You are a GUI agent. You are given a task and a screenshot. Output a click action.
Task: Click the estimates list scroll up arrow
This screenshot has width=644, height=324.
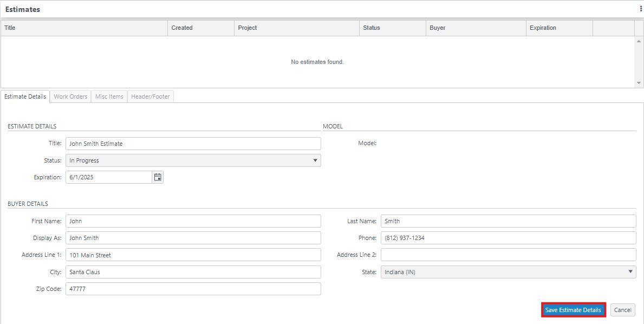click(639, 41)
